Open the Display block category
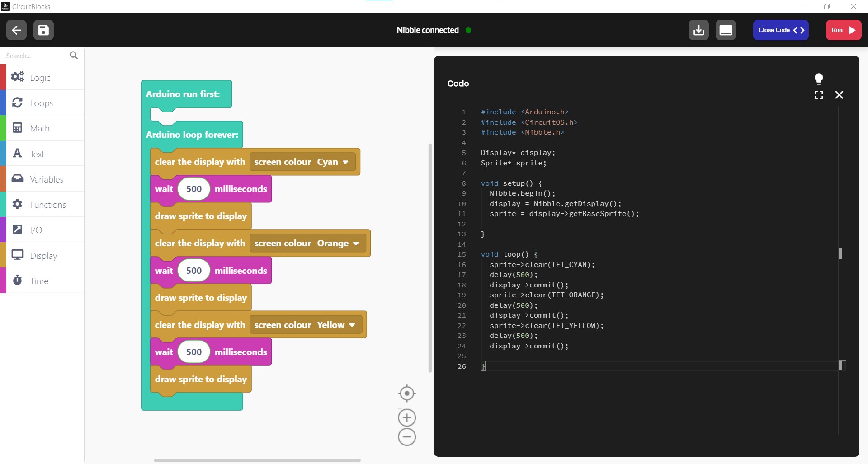The width and height of the screenshot is (868, 464). (x=42, y=255)
